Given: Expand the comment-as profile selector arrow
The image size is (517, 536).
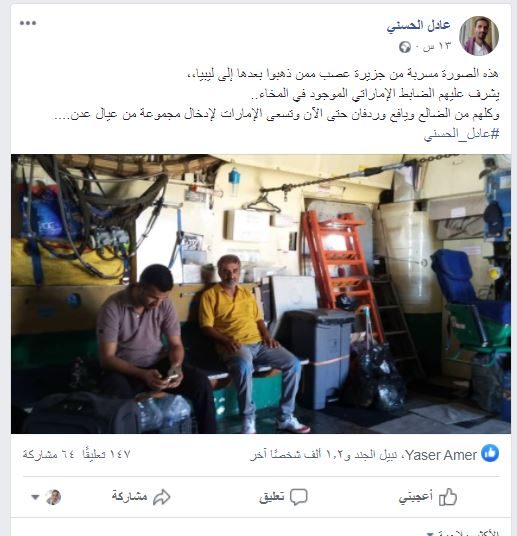Looking at the screenshot, I should 35,497.
